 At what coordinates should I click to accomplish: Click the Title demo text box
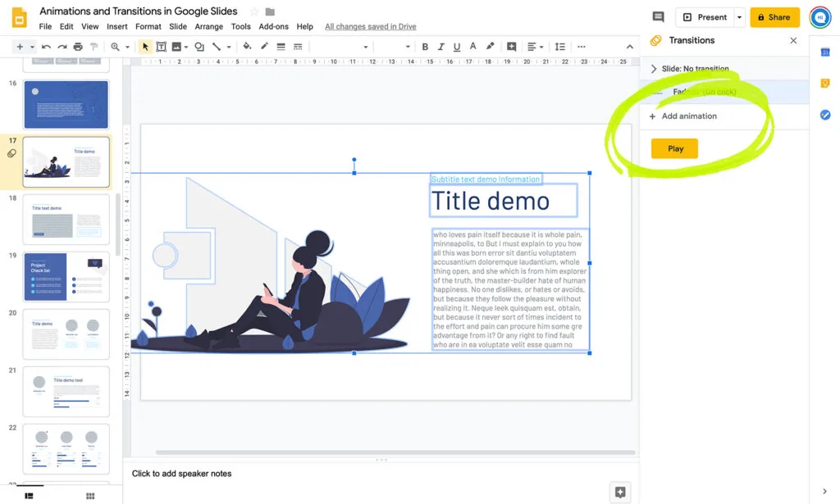point(504,201)
